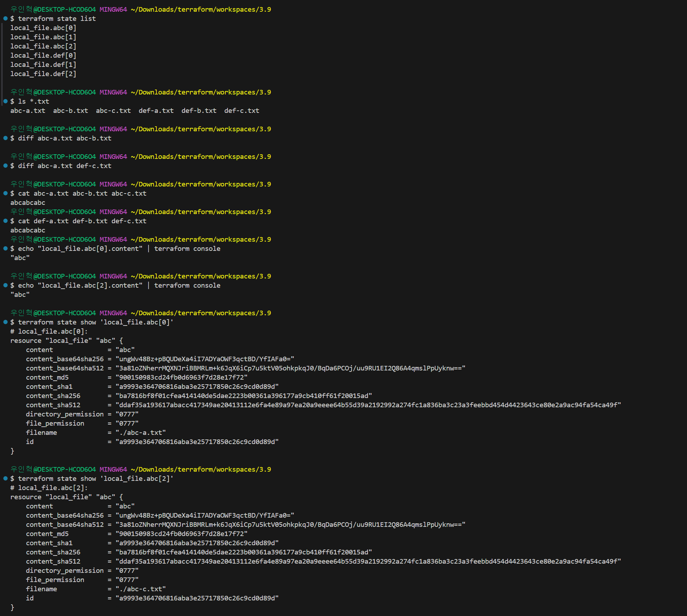Click the command marker for state show 'local_file.abc[2]'
Viewport: 687px width, 616px height.
[x=5, y=478]
